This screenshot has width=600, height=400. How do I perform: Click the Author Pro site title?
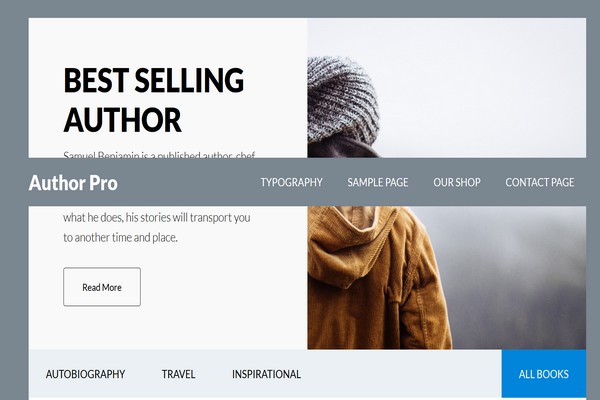tap(73, 183)
